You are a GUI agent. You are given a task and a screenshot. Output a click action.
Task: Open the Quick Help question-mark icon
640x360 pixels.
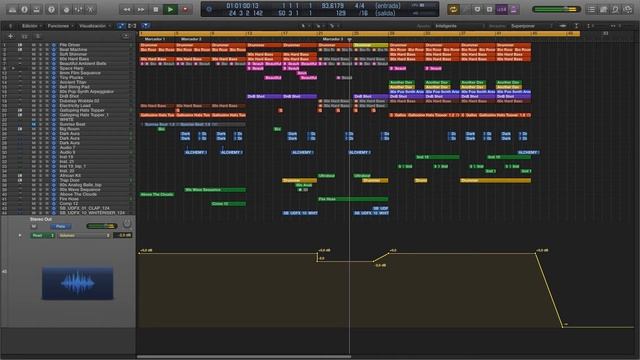51,9
